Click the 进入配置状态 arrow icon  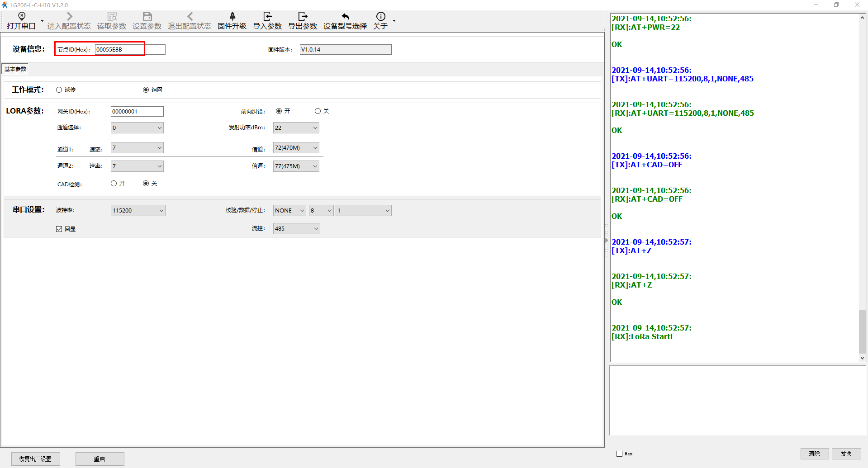(x=69, y=17)
